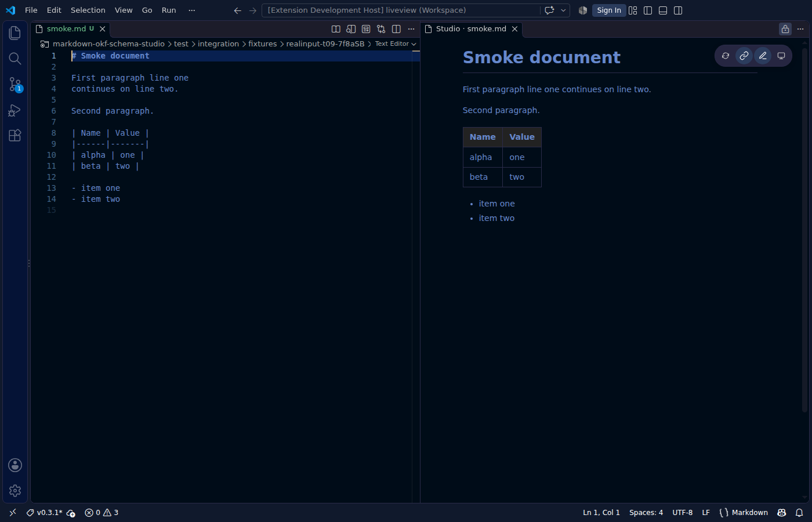This screenshot has height=522, width=812.
Task: Click the Copilot status icon in the status bar
Action: [782, 513]
